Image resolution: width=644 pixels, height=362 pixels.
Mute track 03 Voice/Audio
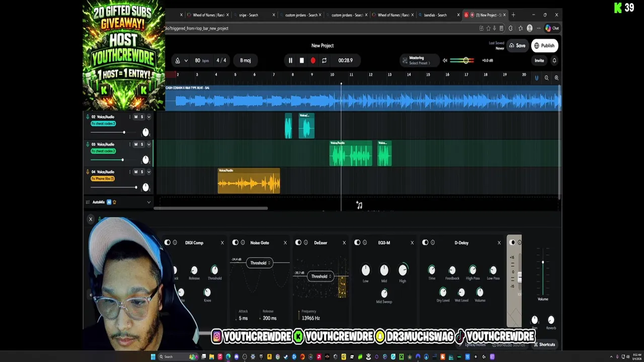[136, 144]
